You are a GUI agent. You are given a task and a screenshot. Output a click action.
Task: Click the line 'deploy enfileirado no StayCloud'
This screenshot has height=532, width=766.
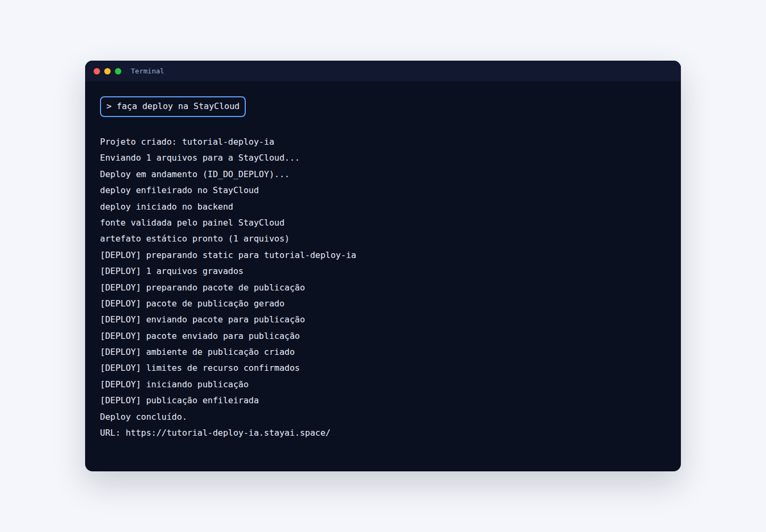coord(179,190)
